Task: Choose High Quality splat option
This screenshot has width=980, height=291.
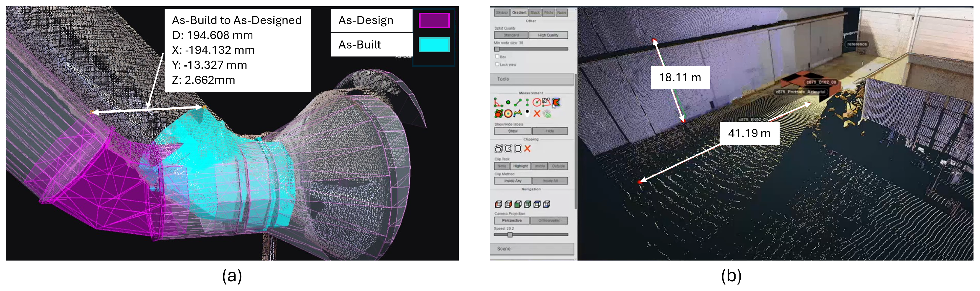Action: point(548,35)
